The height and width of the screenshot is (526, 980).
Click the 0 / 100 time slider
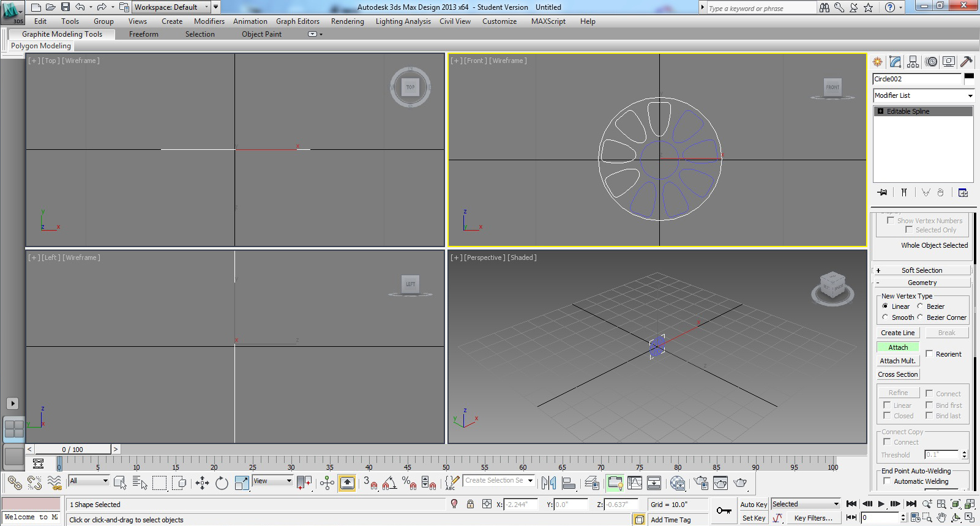coord(73,449)
